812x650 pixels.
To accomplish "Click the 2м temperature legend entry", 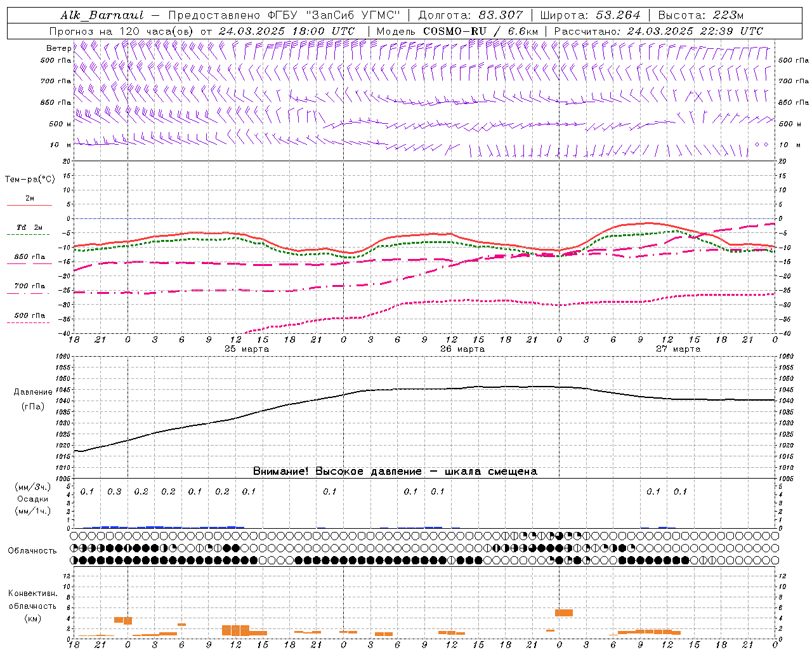I will pyautogui.click(x=30, y=199).
